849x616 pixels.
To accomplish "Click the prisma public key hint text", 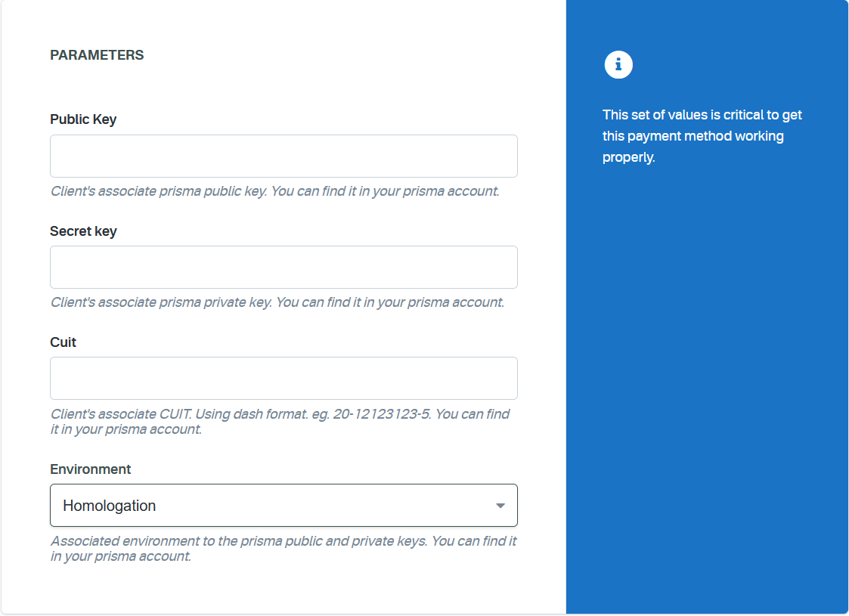I will pos(275,191).
